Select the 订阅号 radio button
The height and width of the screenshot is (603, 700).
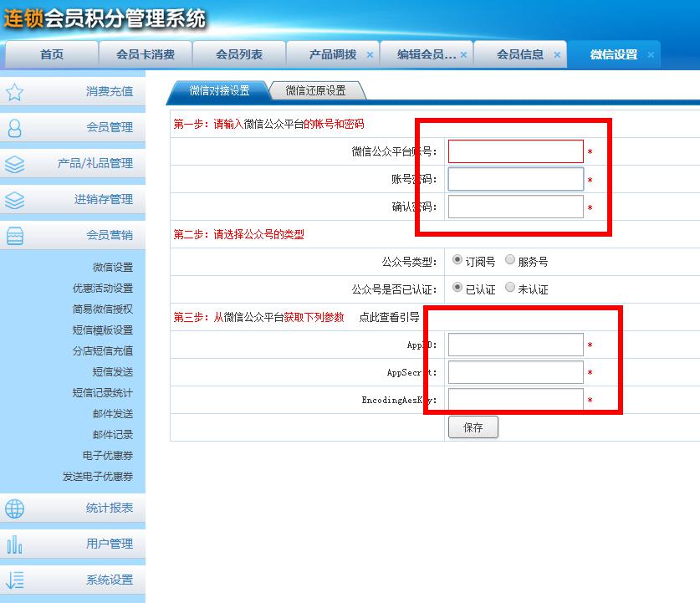click(457, 260)
